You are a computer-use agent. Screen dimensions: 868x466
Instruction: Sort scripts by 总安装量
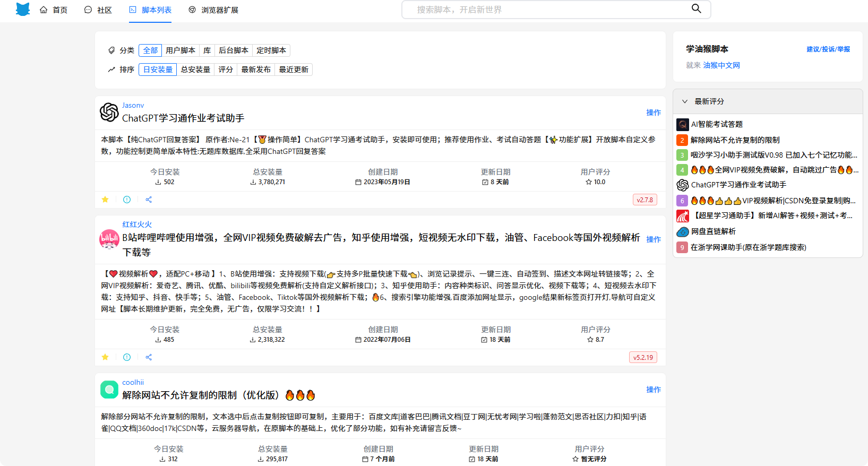[x=195, y=70]
